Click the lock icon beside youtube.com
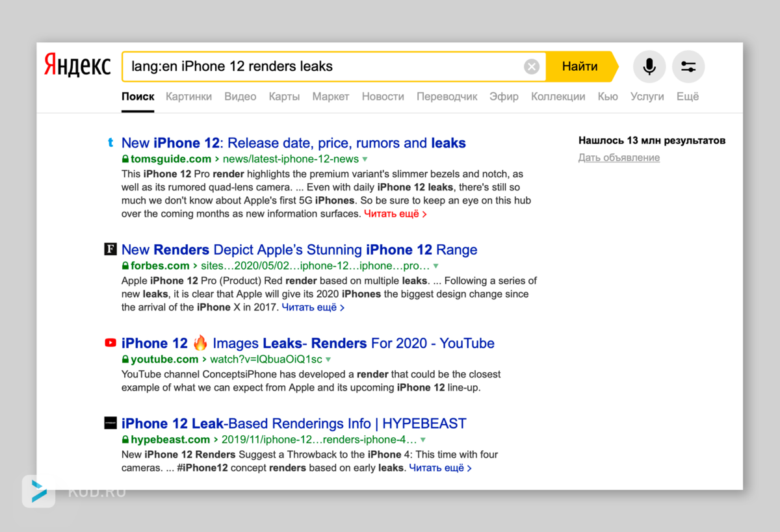The image size is (780, 532). [125, 359]
